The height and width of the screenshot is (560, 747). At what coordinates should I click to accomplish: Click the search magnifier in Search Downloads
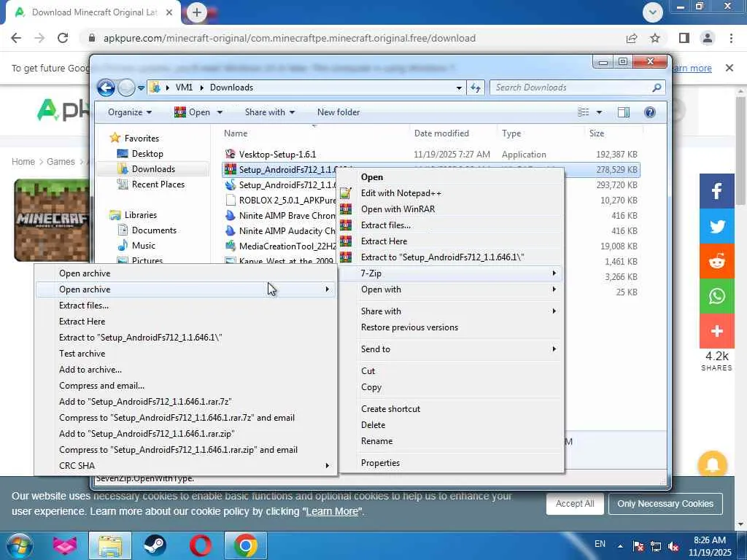coord(657,87)
